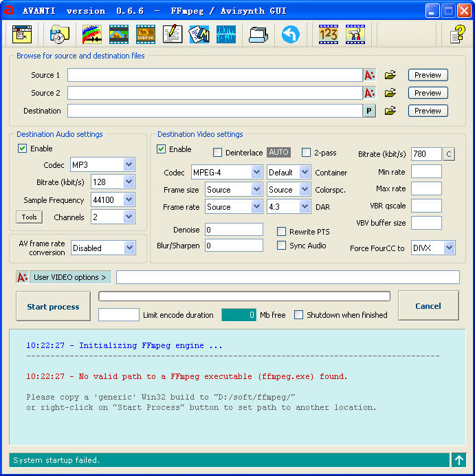Screen dimensions: 475x476
Task: Click the Start process button
Action: [x=53, y=307]
